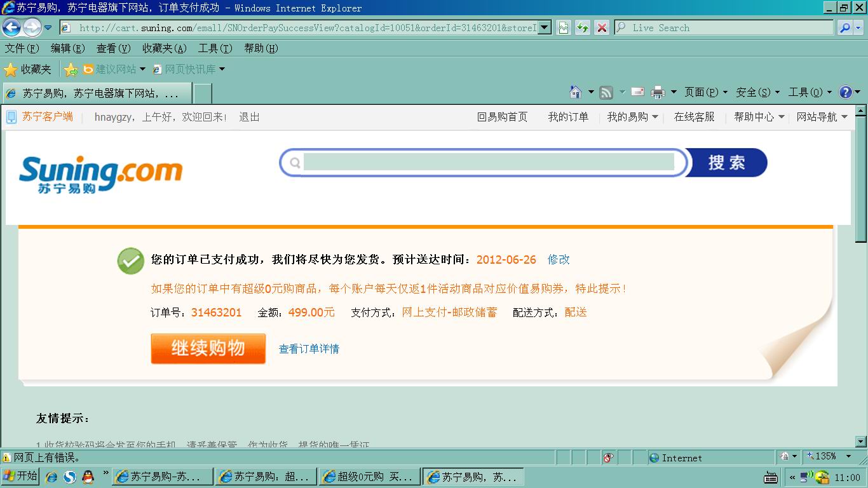Select the 苏宁易购 browser tab
Image resolution: width=868 pixels, height=488 pixels.
coord(97,93)
